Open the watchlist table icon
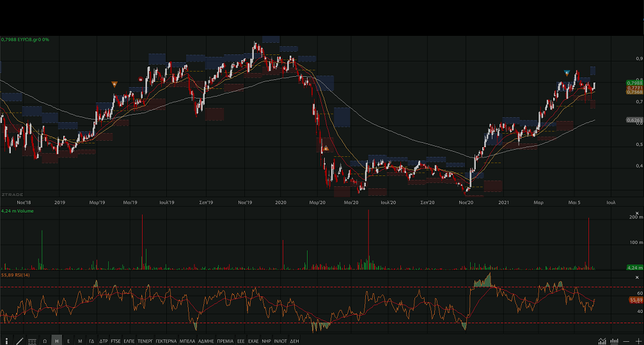 (32, 341)
